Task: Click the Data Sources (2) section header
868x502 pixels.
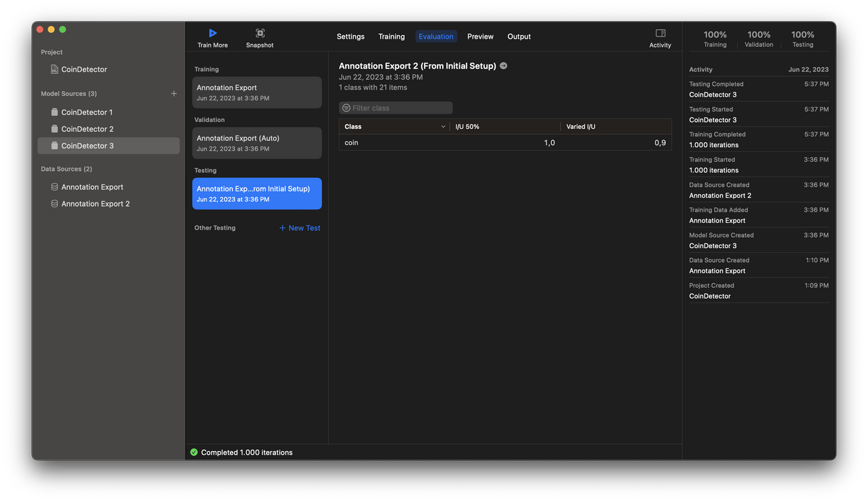Action: click(x=66, y=169)
